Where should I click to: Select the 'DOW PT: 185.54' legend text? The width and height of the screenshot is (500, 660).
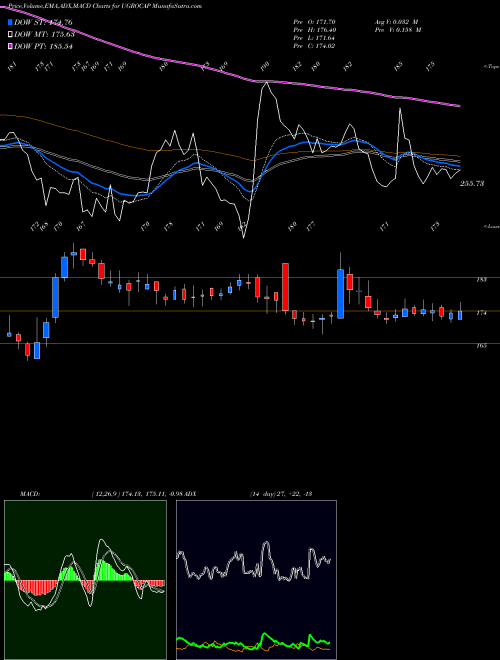44,46
